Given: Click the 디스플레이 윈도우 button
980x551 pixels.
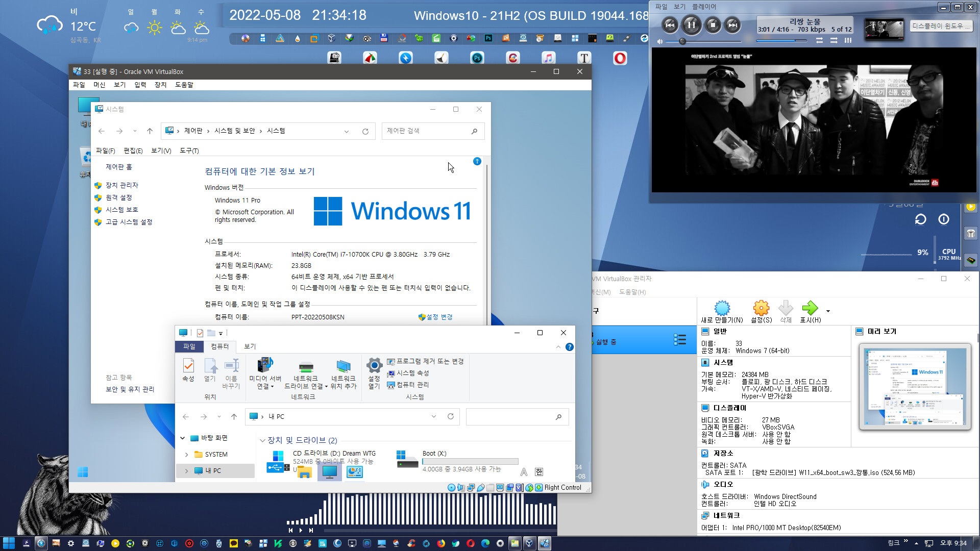Looking at the screenshot, I should (941, 26).
